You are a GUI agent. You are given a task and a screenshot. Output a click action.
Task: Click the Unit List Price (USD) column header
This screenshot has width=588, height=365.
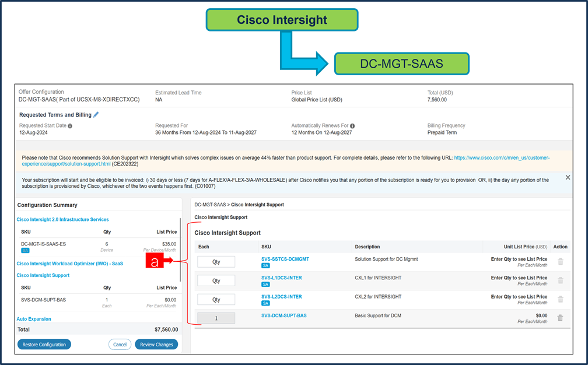pos(526,247)
